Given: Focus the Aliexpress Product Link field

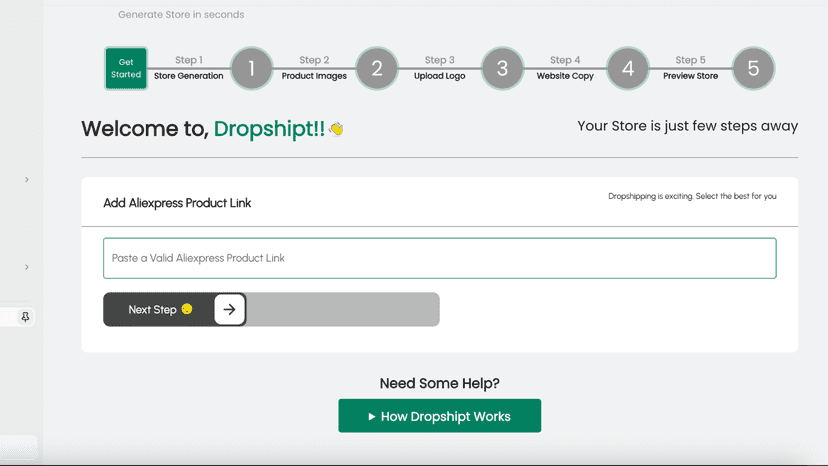Looking at the screenshot, I should click(x=439, y=258).
